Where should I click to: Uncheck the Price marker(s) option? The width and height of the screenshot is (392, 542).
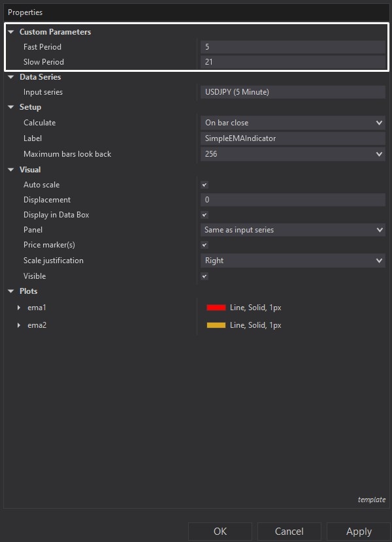203,246
